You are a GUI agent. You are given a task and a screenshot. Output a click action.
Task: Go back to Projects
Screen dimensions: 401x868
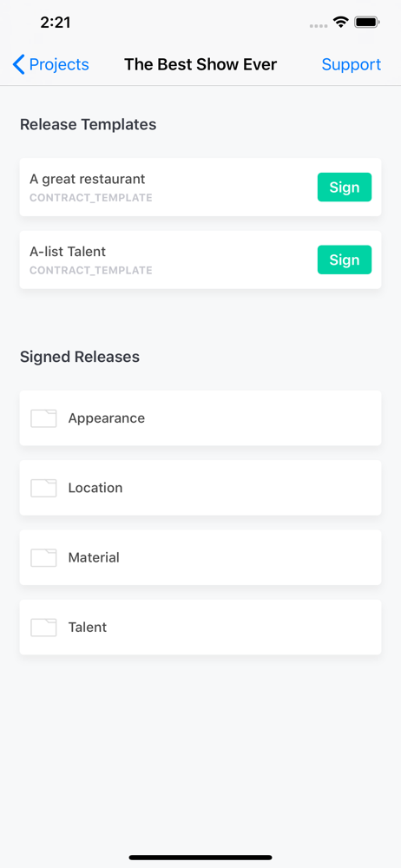coord(50,65)
